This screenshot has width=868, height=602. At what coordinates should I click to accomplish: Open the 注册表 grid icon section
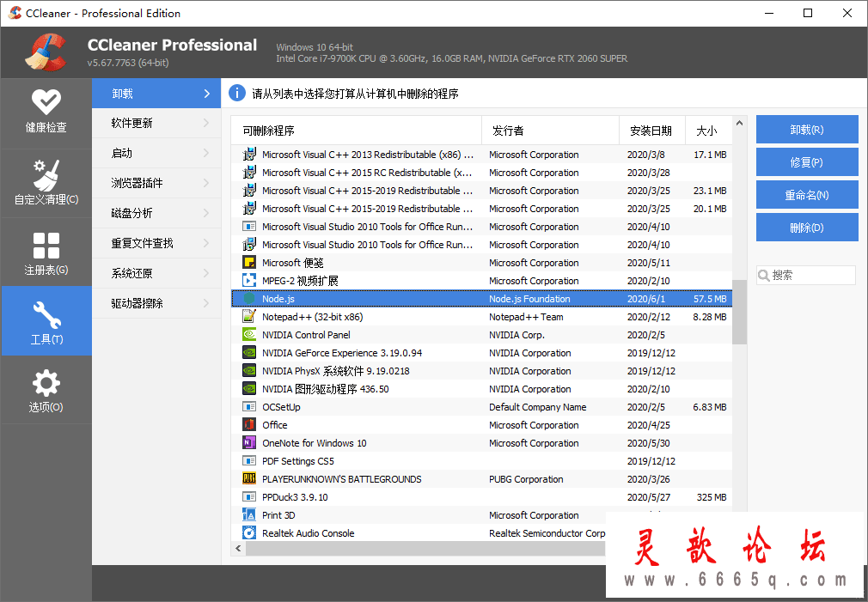46,253
